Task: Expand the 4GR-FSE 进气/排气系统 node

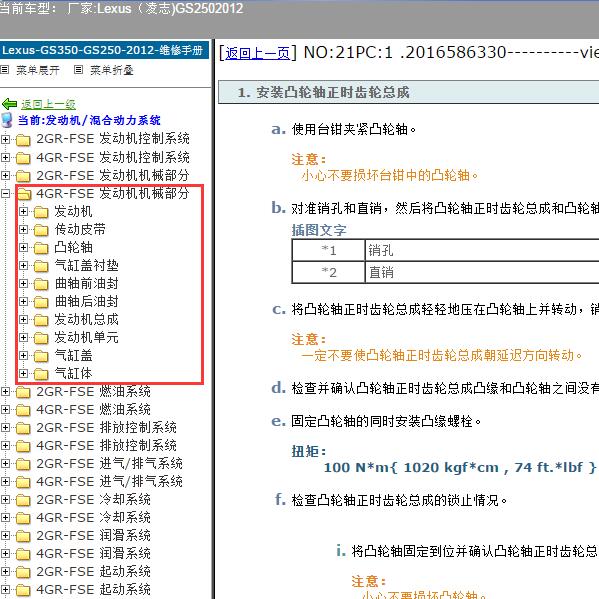Action: click(x=5, y=481)
